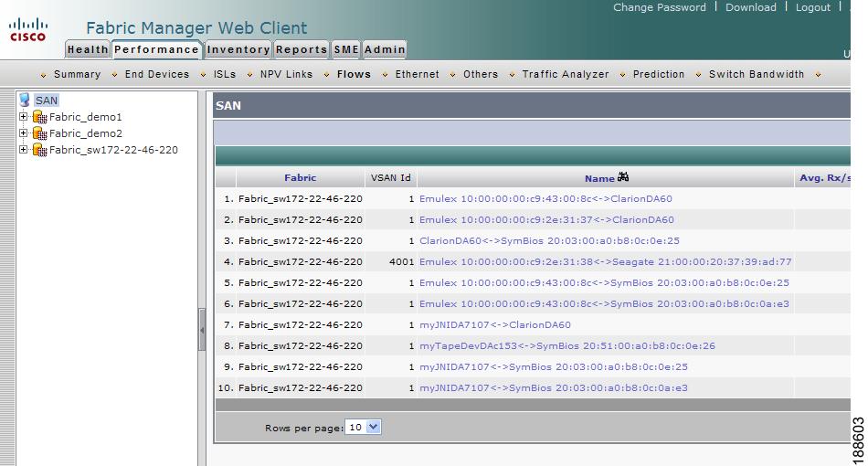Select Fabric_demo1 in the tree
868x466 pixels.
coord(85,117)
